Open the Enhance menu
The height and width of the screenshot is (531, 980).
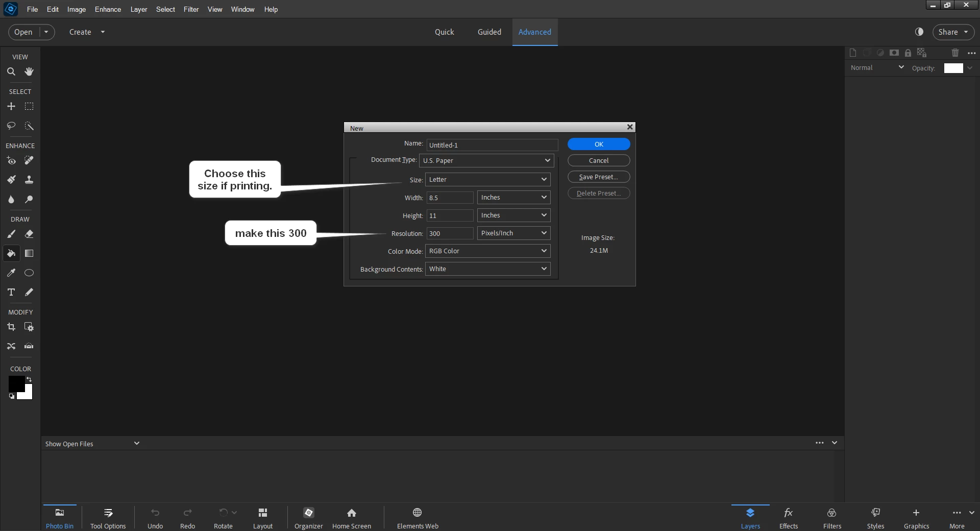click(x=108, y=9)
